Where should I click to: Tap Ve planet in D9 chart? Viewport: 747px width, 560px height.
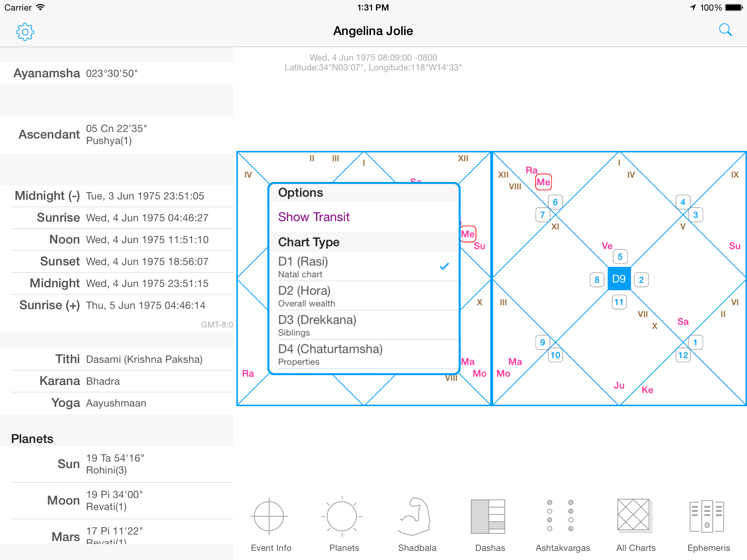coord(607,246)
